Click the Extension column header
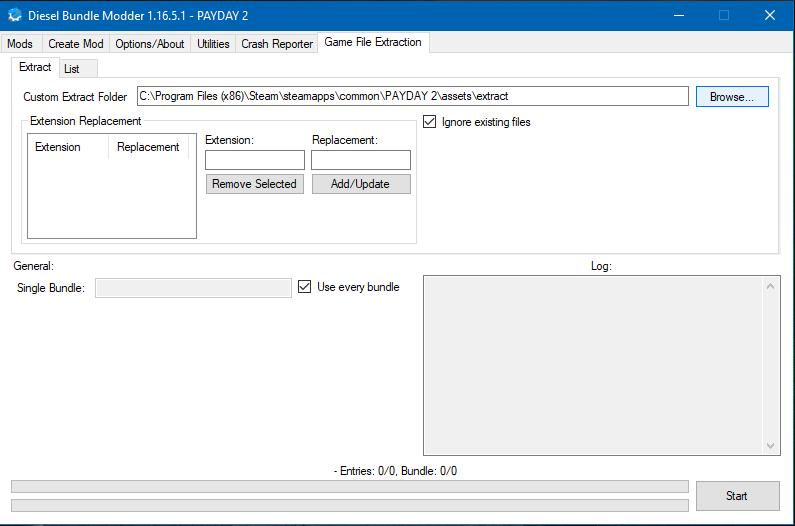The height and width of the screenshot is (526, 795). (68, 147)
